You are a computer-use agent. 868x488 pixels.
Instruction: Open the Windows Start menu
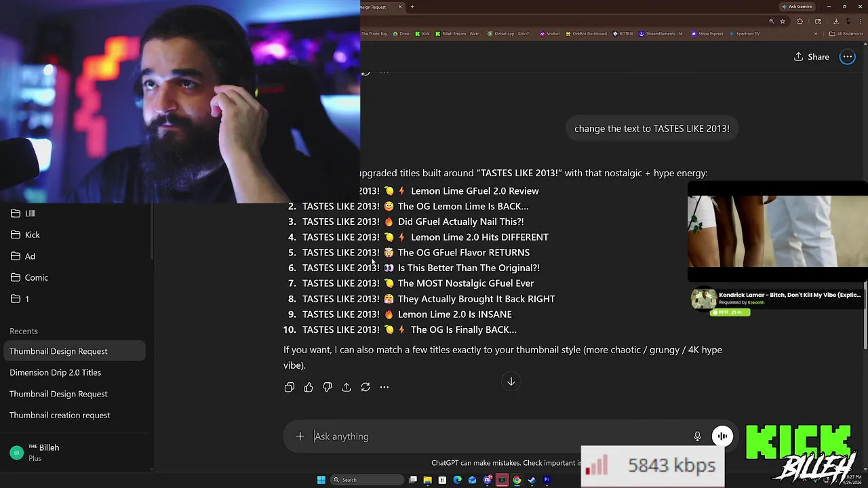321,480
